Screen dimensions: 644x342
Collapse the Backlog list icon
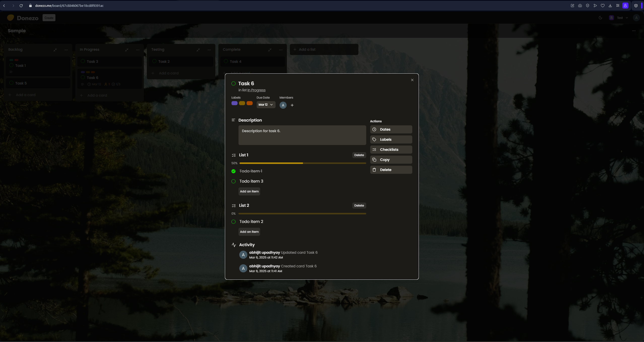point(55,50)
